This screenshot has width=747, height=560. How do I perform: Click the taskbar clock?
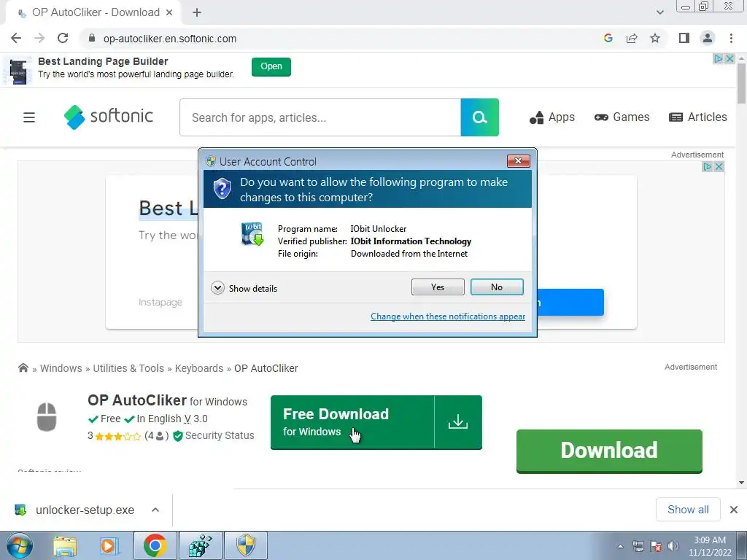tap(710, 546)
